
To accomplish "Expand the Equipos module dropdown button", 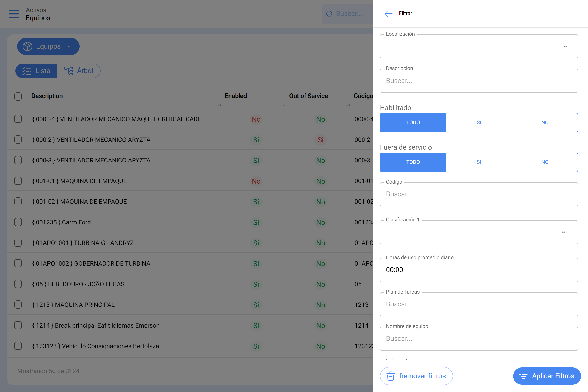I will pyautogui.click(x=48, y=46).
